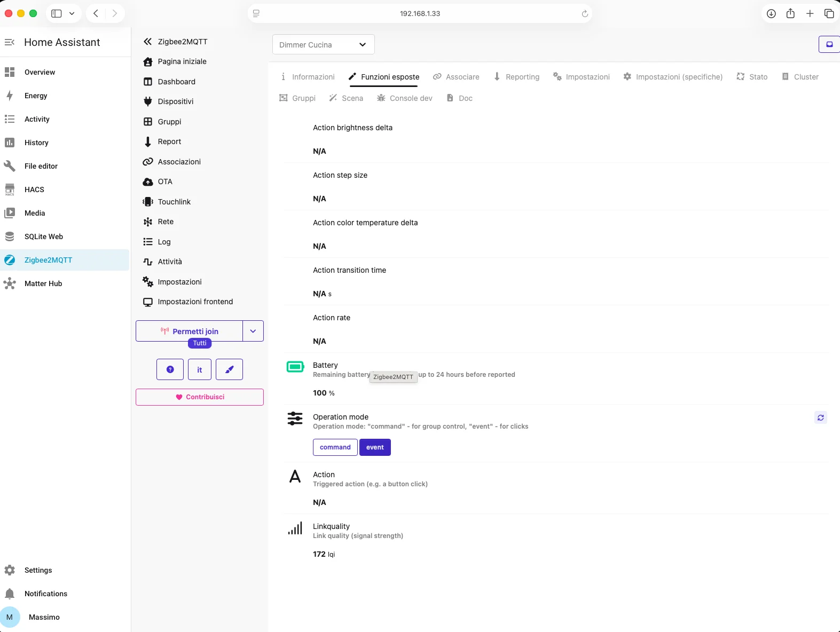Reload the page in Safari
Image resolution: width=840 pixels, height=632 pixels.
[x=585, y=14]
